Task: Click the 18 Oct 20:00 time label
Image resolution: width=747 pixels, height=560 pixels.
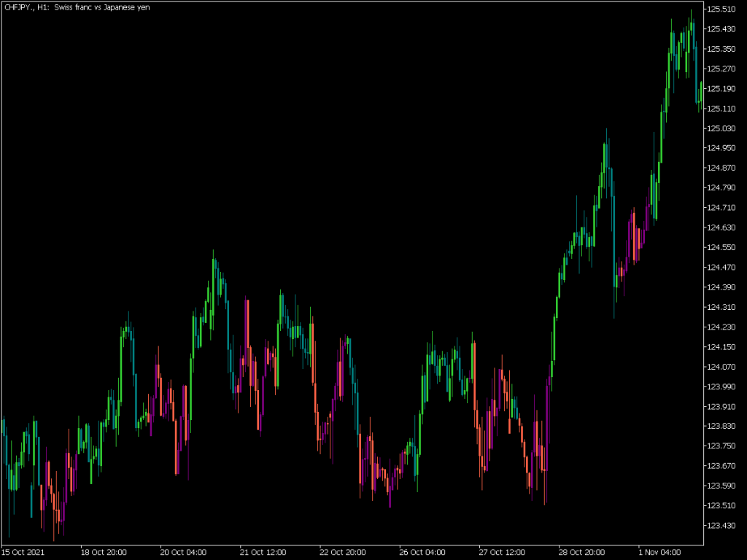Action: [104, 552]
